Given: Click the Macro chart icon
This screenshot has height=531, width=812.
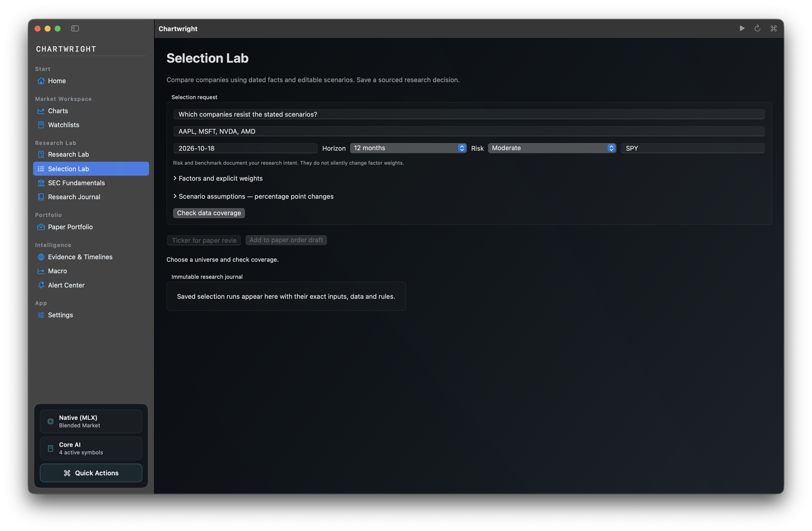Looking at the screenshot, I should point(41,271).
